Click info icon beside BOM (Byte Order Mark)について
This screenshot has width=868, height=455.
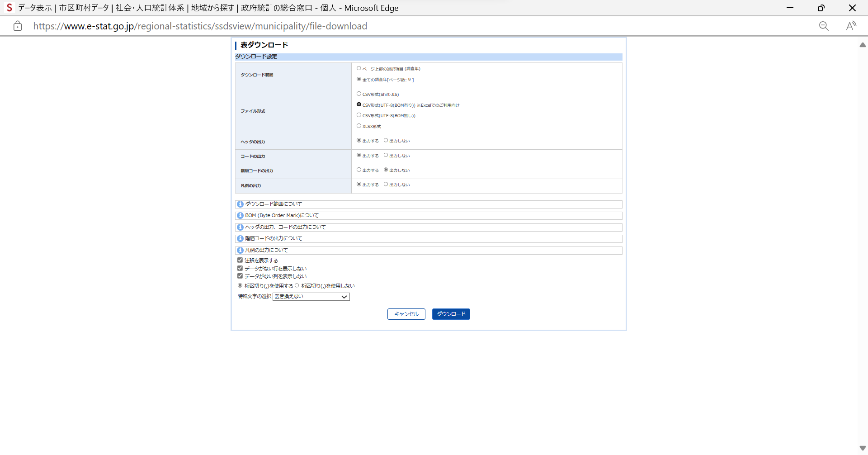(240, 216)
